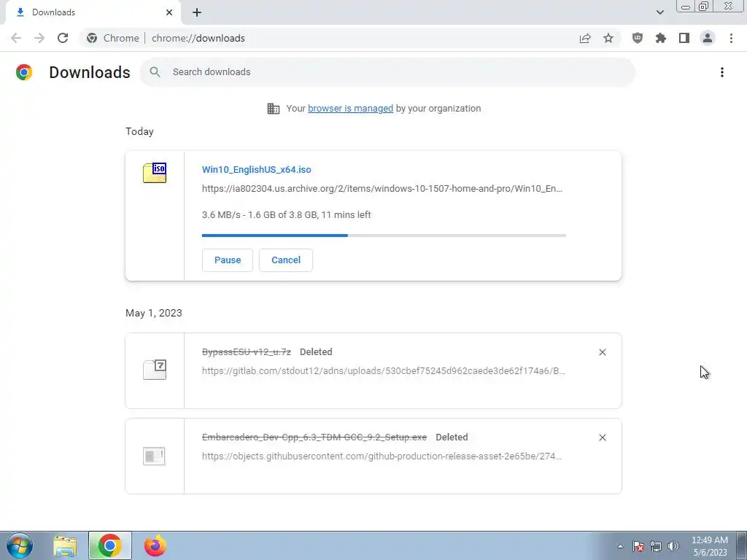The height and width of the screenshot is (560, 747).
Task: Select the Downloads browser tab
Action: pos(93,12)
